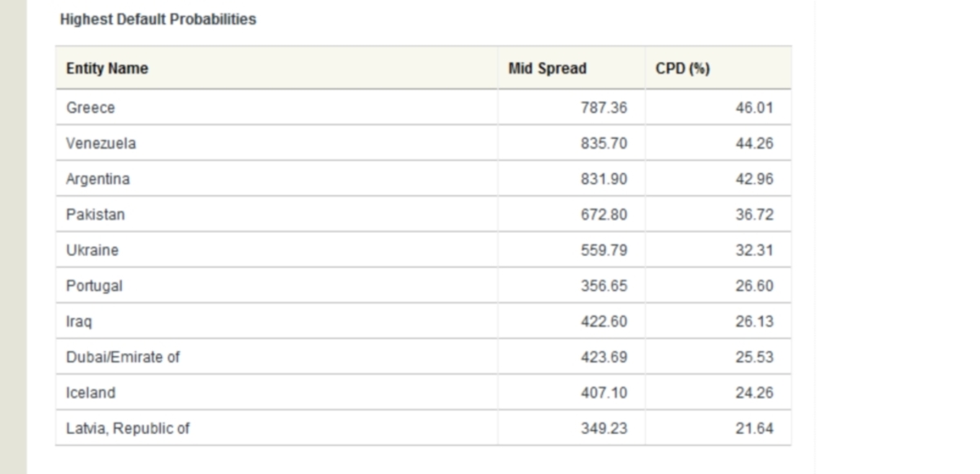The width and height of the screenshot is (980, 474).
Task: Click the Iraq entity name
Action: pos(79,322)
